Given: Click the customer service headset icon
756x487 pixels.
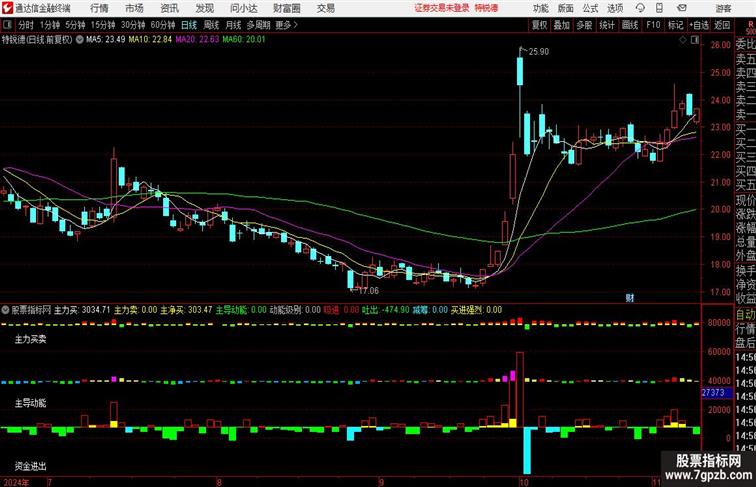Looking at the screenshot, I should click(640, 8).
